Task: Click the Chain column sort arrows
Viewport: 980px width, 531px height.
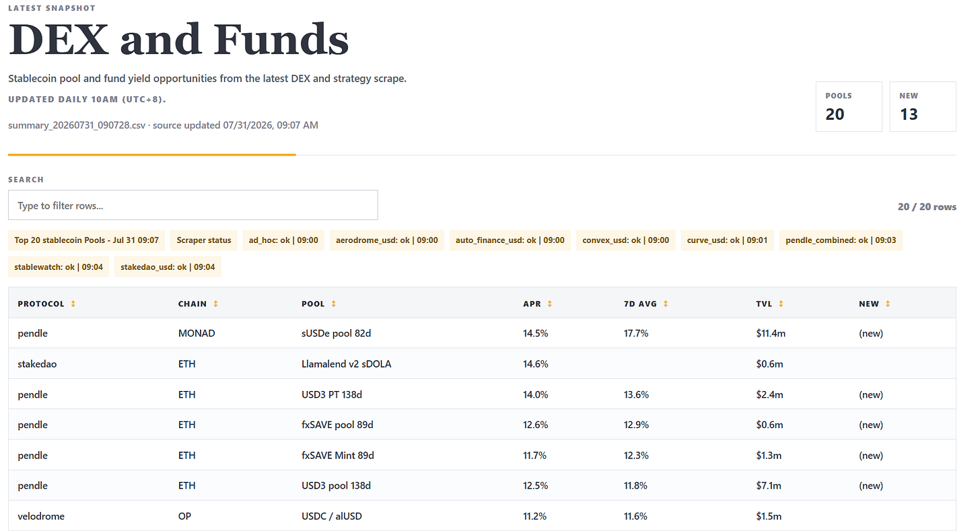Action: click(x=215, y=304)
